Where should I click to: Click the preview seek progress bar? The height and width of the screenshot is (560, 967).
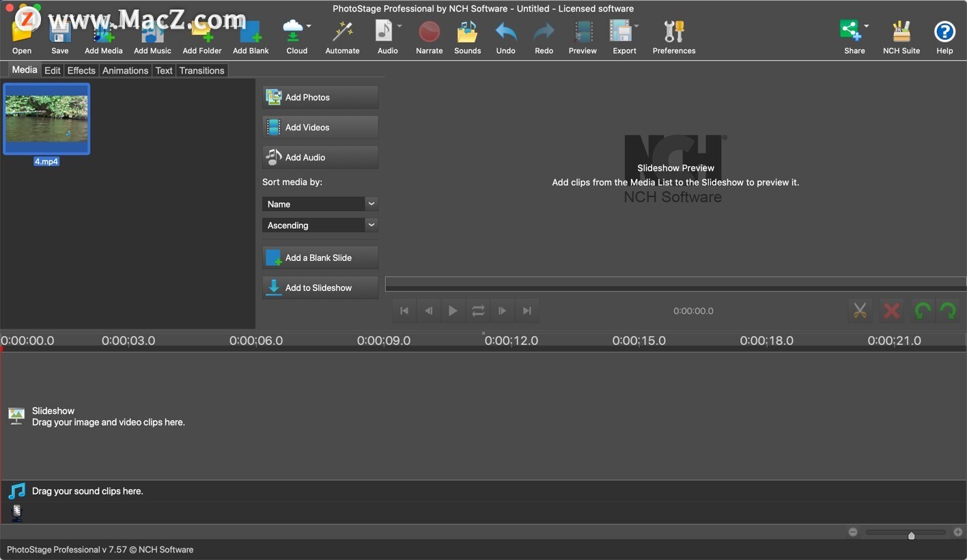point(675,283)
